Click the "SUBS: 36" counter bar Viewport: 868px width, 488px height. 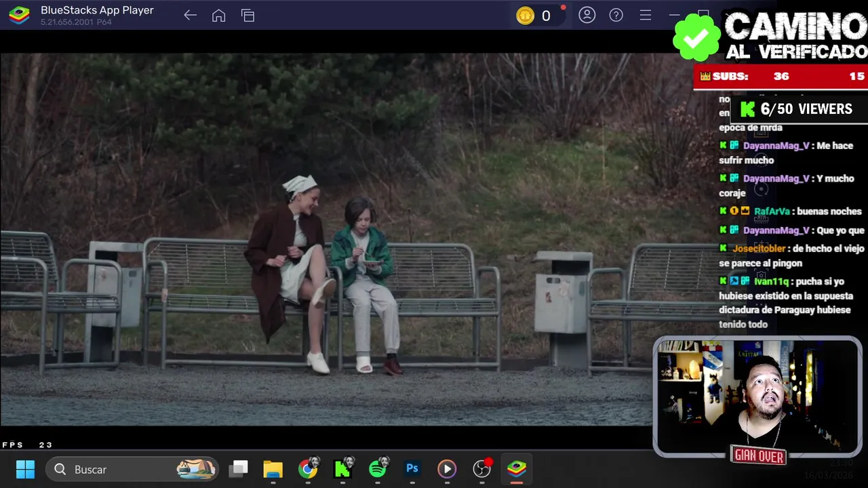(x=780, y=77)
